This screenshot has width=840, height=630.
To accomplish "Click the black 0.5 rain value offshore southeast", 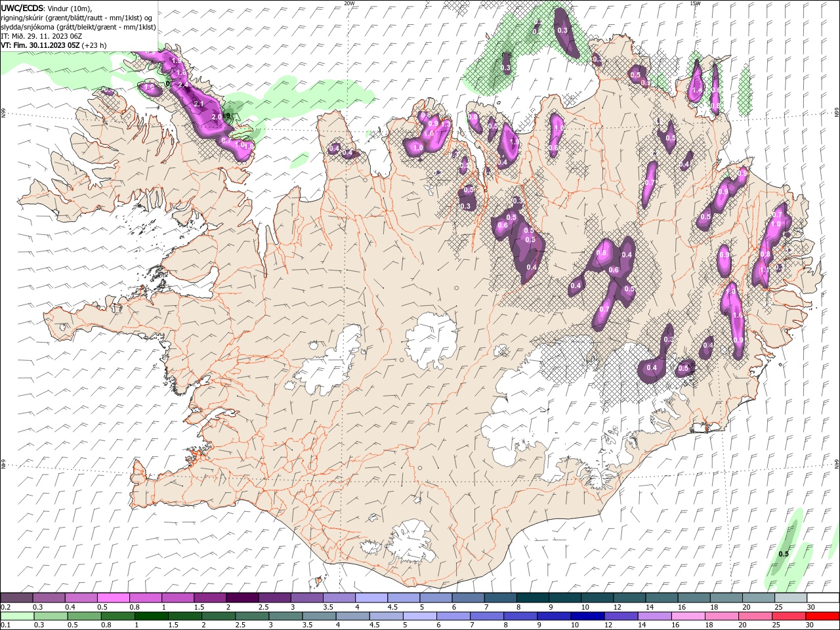I will point(784,554).
